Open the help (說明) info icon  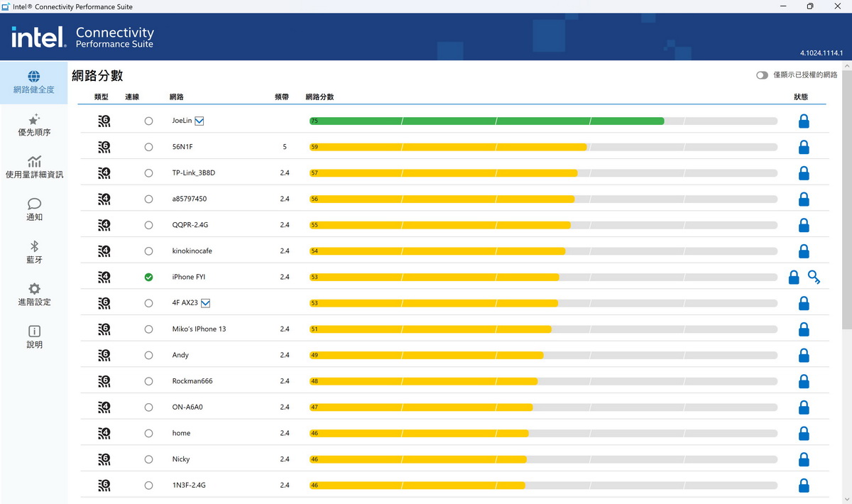34,332
